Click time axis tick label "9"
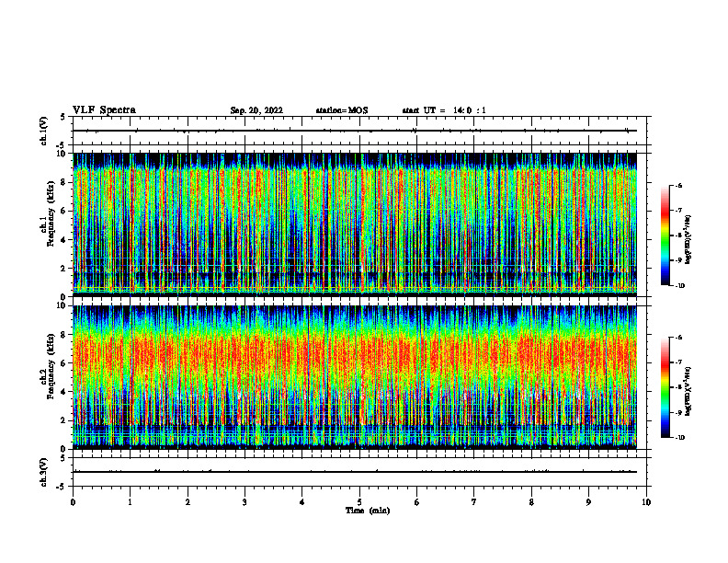728x563 pixels. click(x=588, y=502)
